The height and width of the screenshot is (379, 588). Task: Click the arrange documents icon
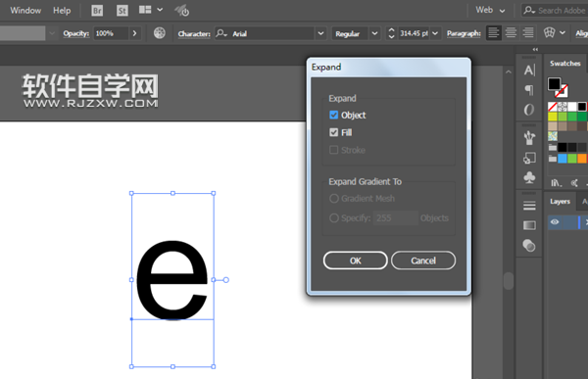pyautogui.click(x=145, y=10)
